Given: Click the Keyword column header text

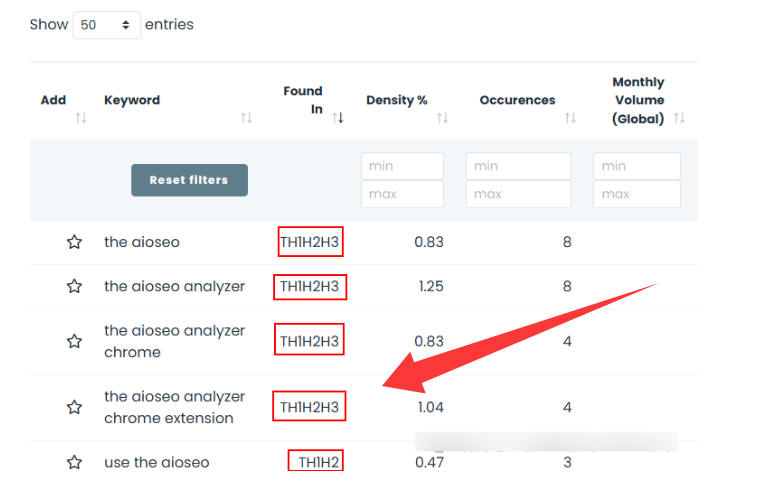Looking at the screenshot, I should pos(132,100).
